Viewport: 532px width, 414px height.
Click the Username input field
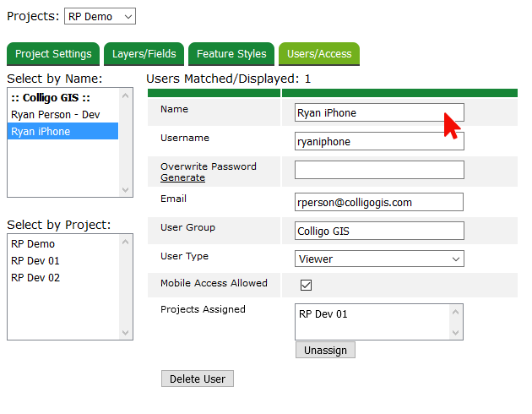pos(378,141)
